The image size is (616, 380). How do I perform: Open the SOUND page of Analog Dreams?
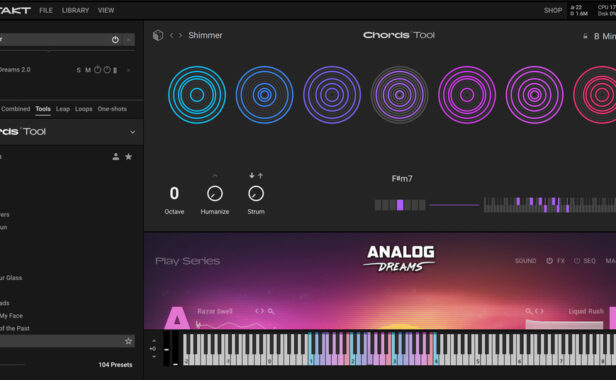525,261
